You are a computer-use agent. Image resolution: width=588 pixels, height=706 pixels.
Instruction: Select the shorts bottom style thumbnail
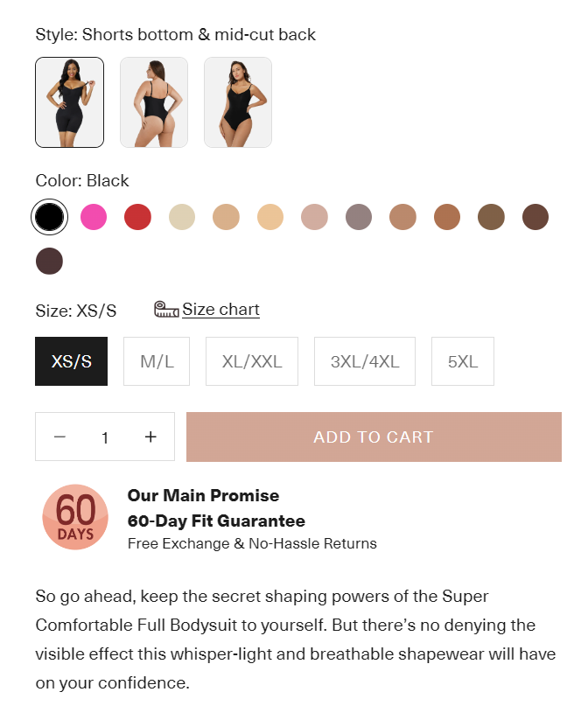(69, 102)
